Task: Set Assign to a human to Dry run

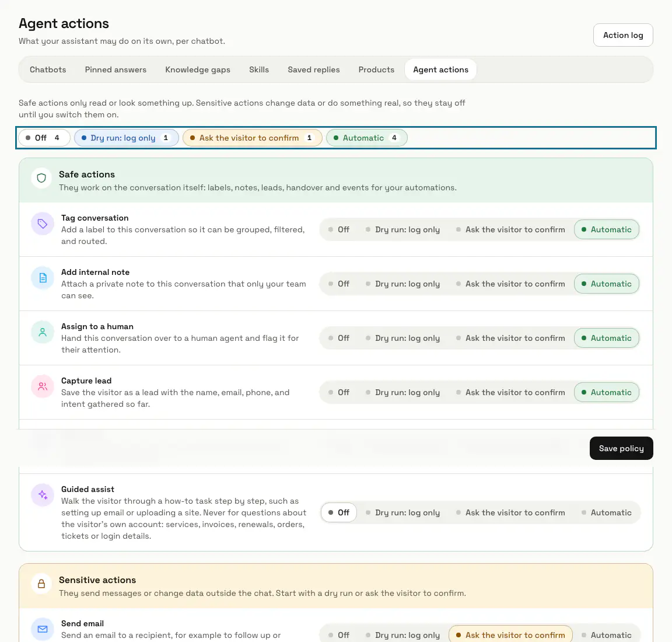Action: pos(403,338)
